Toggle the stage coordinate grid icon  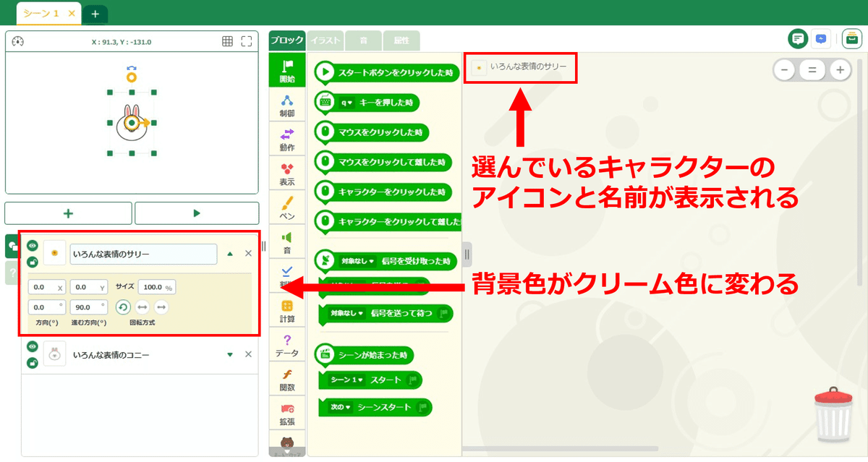tap(227, 42)
